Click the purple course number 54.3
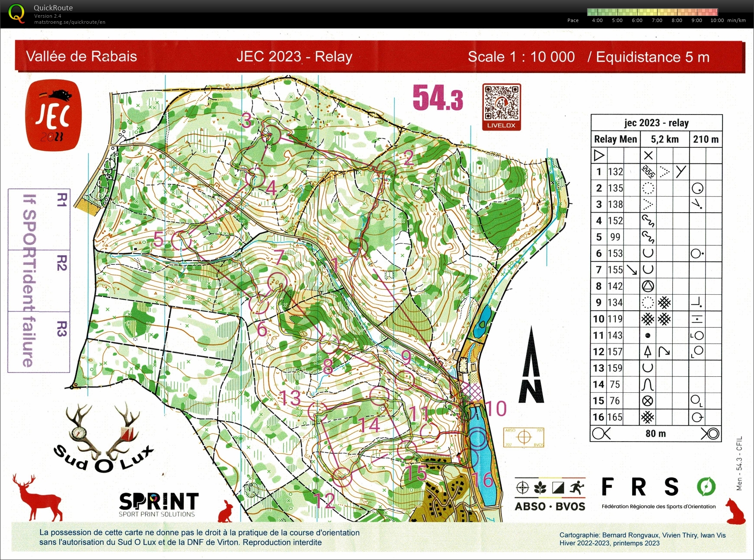This screenshot has height=560, width=754. [x=438, y=98]
